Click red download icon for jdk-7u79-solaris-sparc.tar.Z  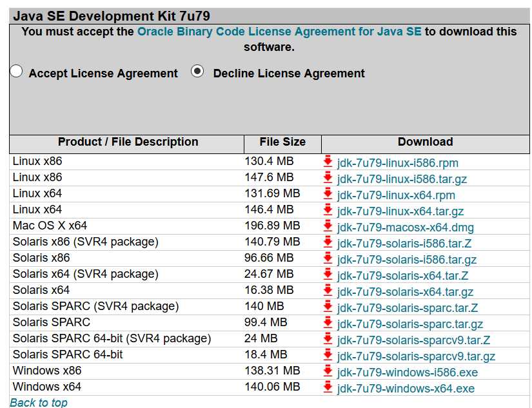tap(328, 306)
